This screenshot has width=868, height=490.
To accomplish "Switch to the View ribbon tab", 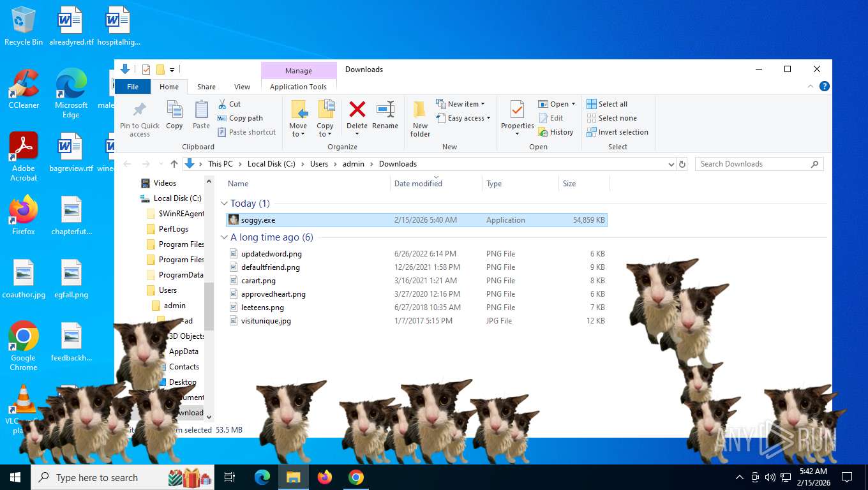I will (x=242, y=87).
